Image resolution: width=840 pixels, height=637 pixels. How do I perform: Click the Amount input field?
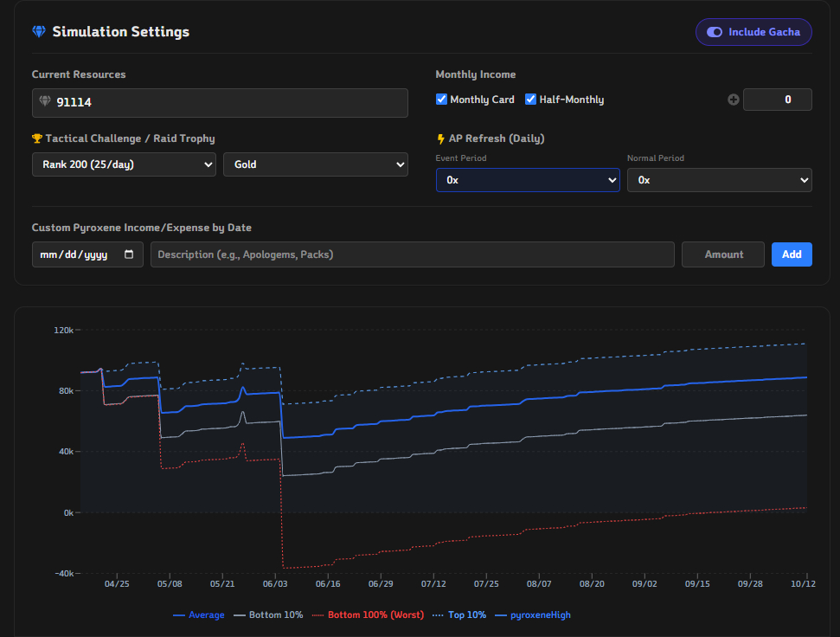point(722,254)
